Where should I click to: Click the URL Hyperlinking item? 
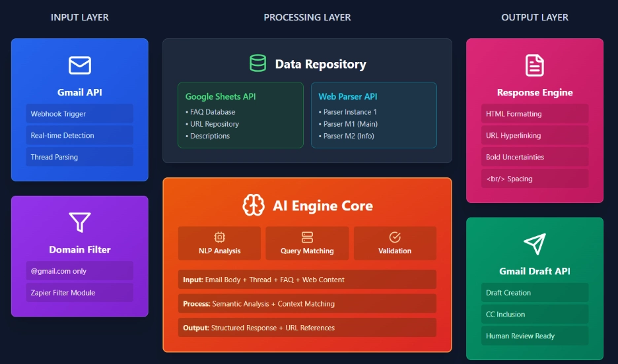coord(535,135)
